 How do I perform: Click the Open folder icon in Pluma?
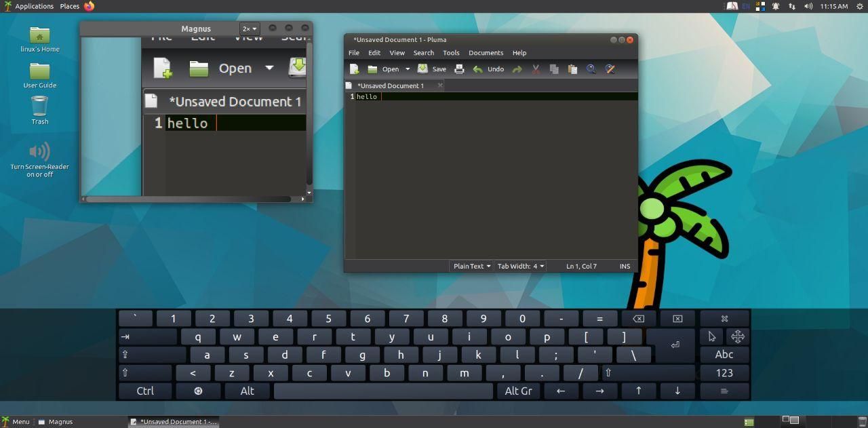(x=372, y=69)
